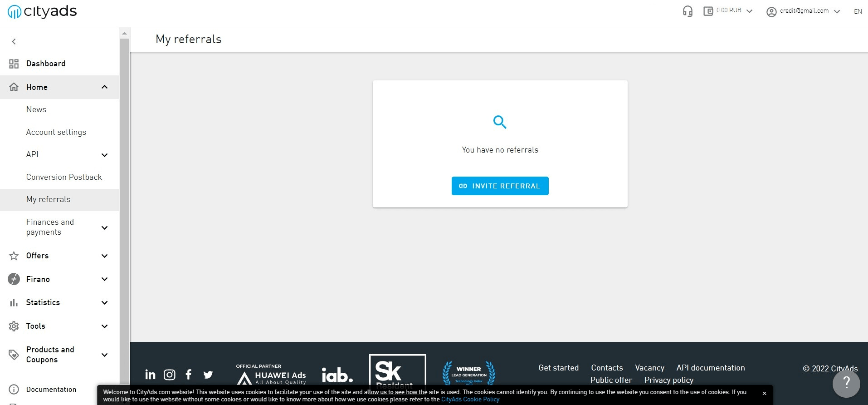Click the Tools gear icon
The image size is (868, 405).
tap(14, 326)
